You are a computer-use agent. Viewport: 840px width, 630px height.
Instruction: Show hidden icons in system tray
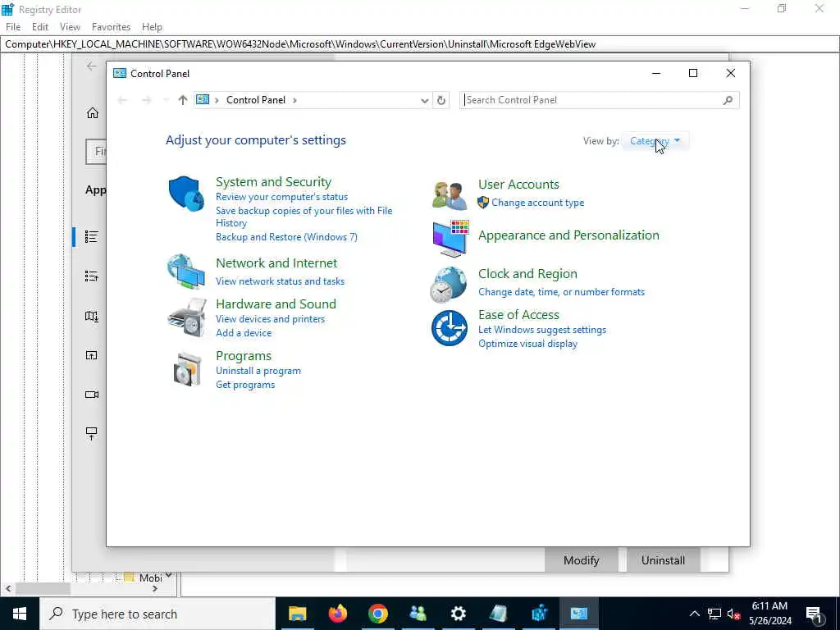694,614
